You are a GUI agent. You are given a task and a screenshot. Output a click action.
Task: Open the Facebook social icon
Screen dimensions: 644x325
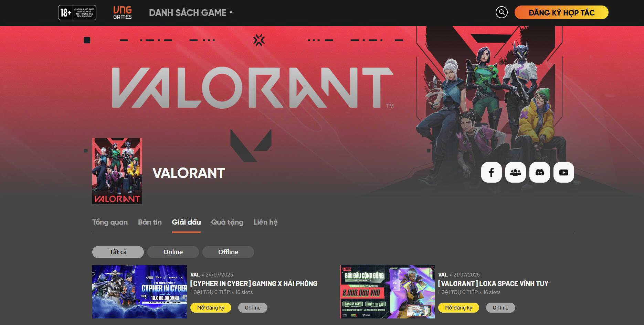click(x=491, y=172)
